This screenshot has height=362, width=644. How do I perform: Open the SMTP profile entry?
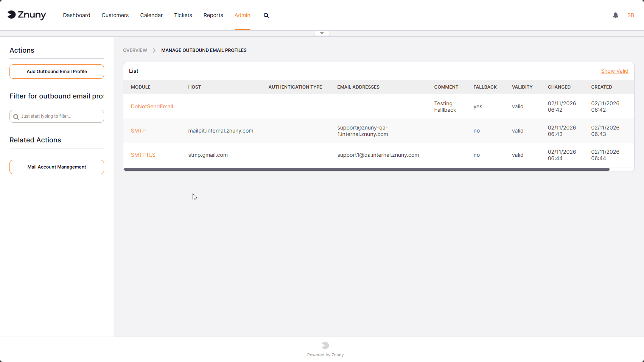click(x=138, y=131)
